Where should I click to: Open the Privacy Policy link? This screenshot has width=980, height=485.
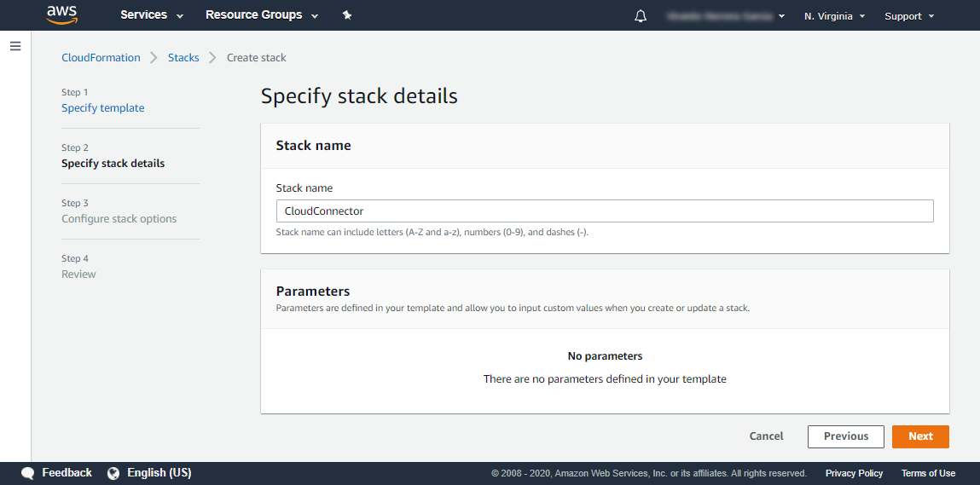854,473
